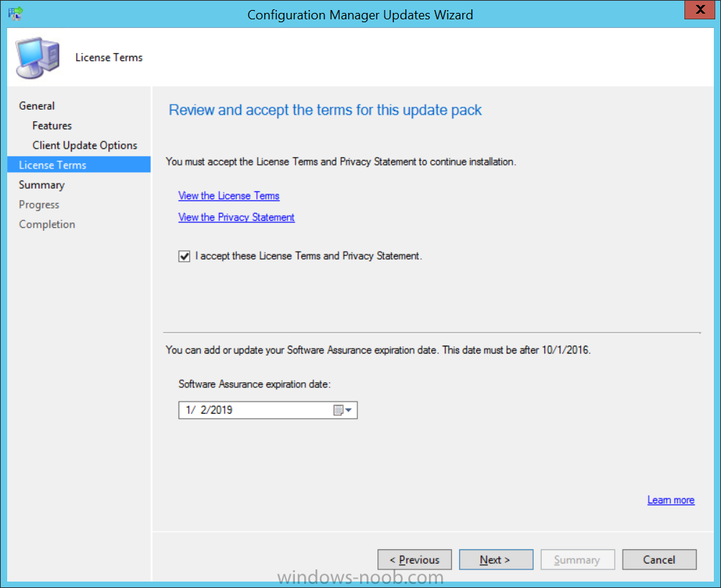This screenshot has height=588, width=721.
Task: Open the calendar picker for expiration date
Action: pos(343,410)
